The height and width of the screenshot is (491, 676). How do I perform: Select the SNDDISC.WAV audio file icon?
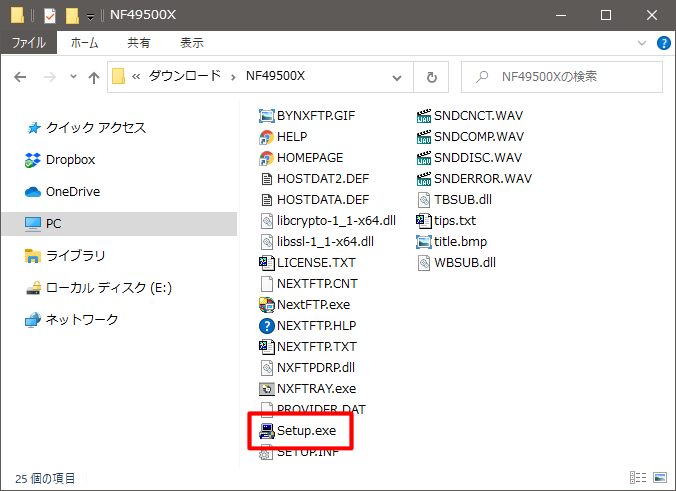424,158
